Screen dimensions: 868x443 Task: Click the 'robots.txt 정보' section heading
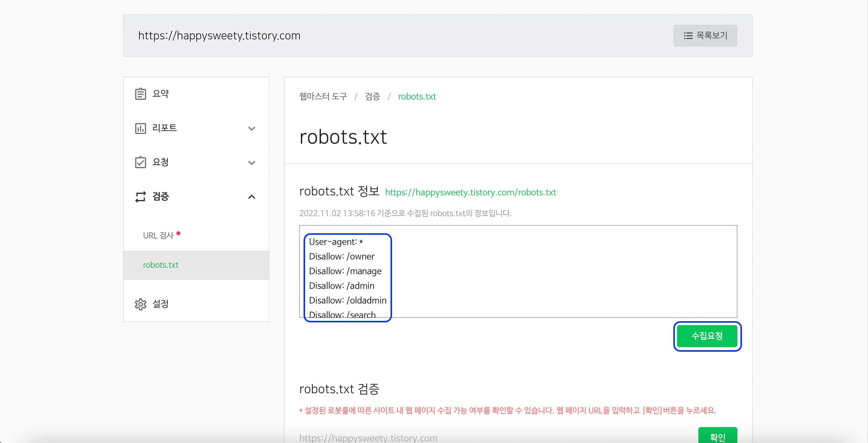coord(339,191)
